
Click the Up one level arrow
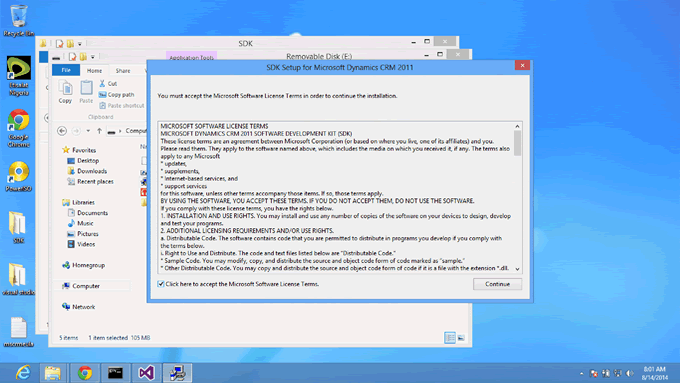click(99, 131)
